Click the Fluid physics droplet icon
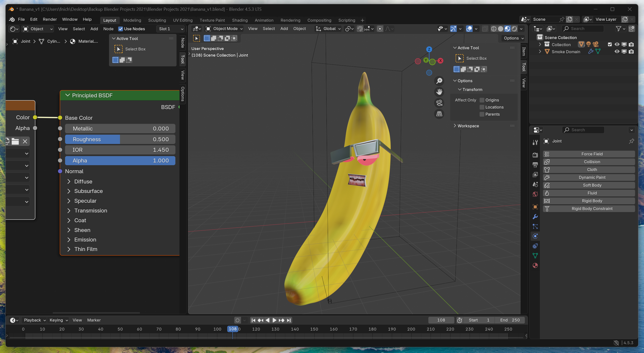 (x=547, y=193)
